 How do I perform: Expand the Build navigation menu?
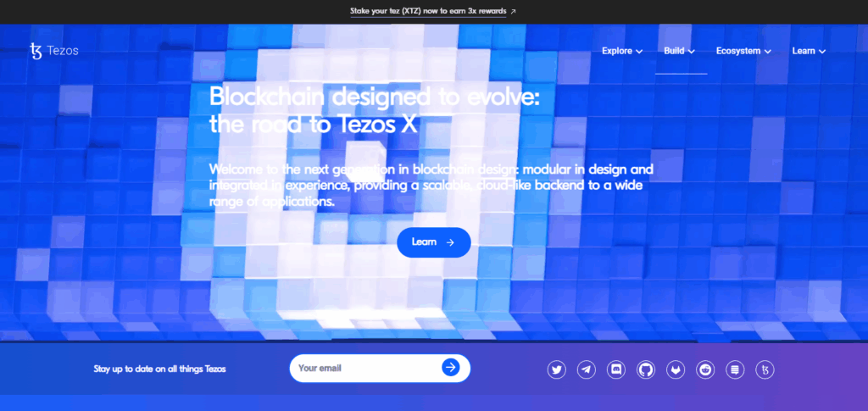pos(679,51)
